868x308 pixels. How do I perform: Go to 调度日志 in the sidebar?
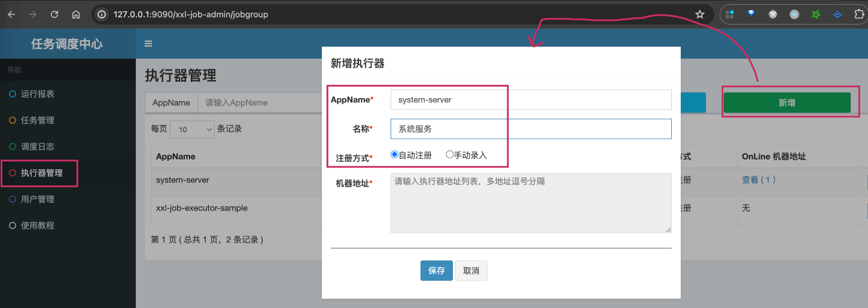(38, 147)
